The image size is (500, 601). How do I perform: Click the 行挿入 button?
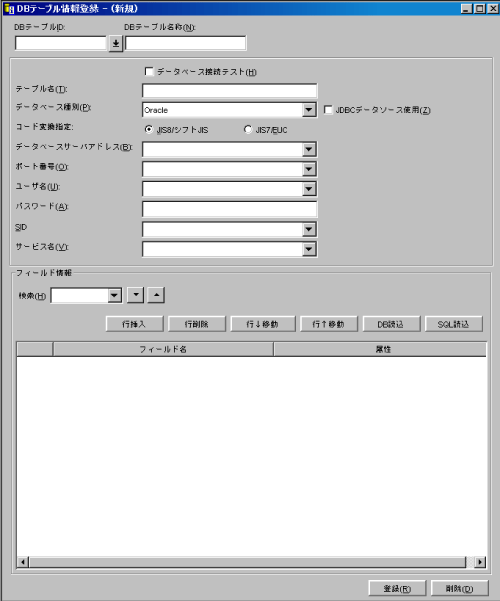click(x=135, y=324)
